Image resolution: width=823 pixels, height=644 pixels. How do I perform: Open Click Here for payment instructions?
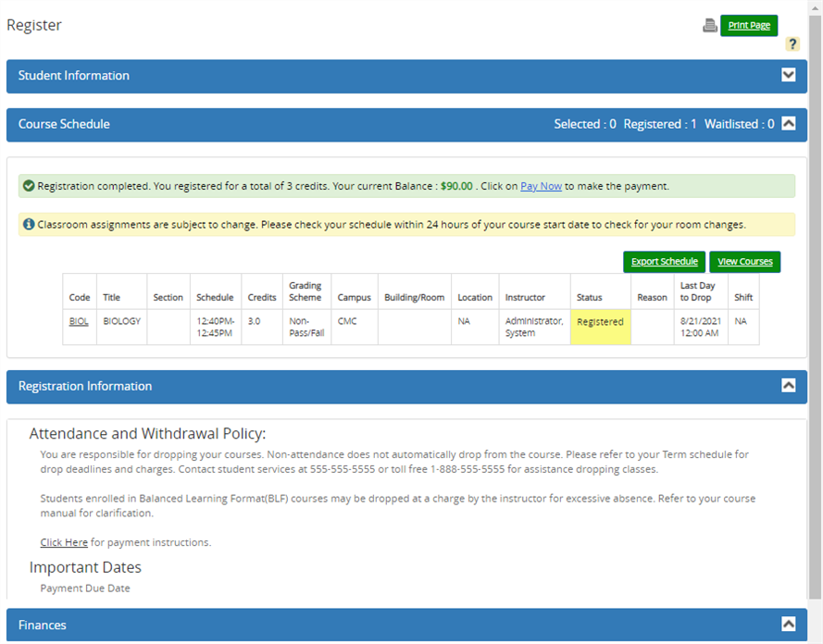63,542
